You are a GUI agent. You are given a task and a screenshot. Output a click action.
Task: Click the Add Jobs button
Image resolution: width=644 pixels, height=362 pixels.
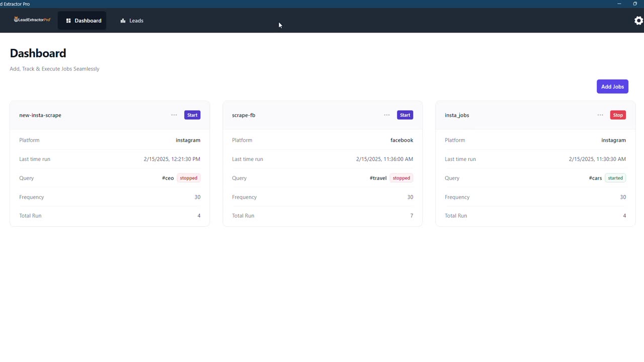(612, 86)
